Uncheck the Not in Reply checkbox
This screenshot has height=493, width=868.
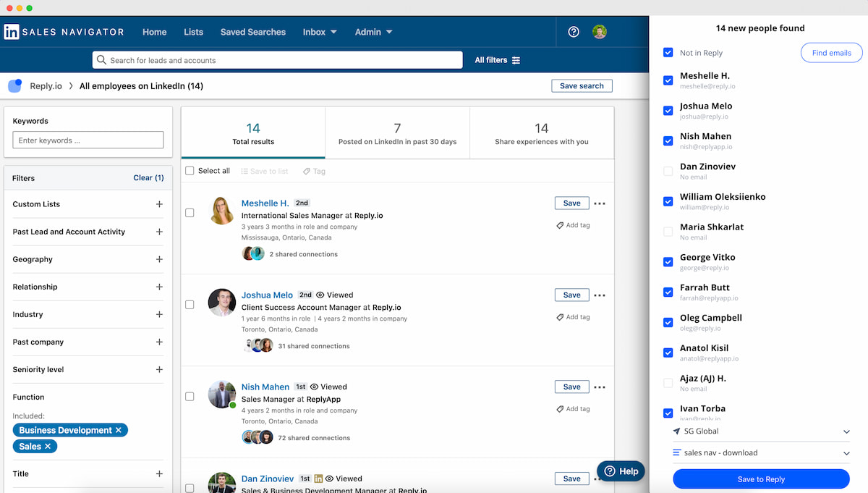[668, 53]
